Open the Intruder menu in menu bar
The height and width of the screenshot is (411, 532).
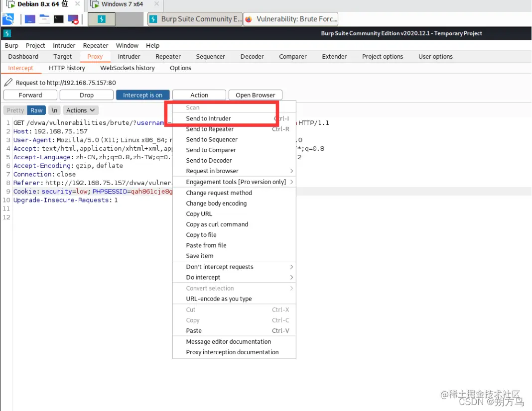64,45
